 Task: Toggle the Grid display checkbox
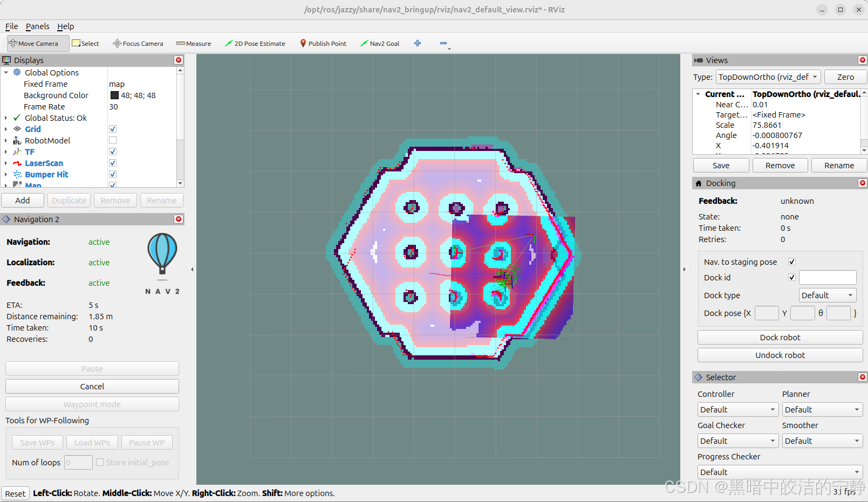point(113,129)
